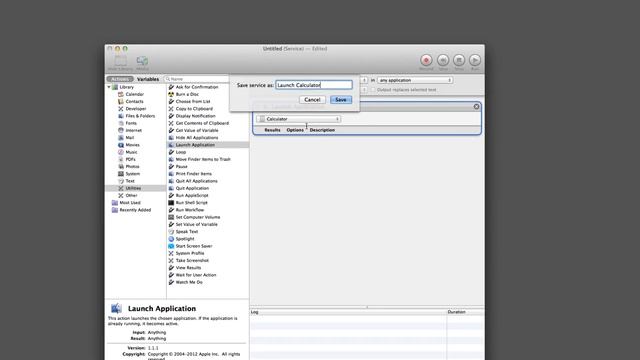640x360 pixels.
Task: Select the Internet category
Action: pos(133,131)
